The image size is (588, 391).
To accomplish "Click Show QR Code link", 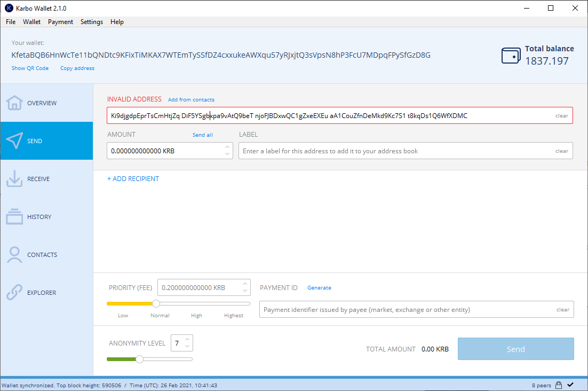I will point(30,68).
